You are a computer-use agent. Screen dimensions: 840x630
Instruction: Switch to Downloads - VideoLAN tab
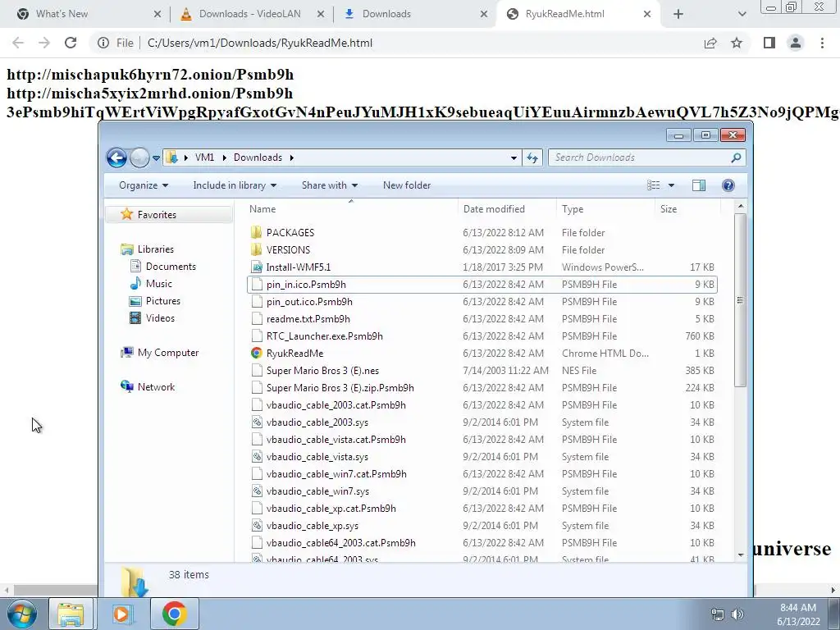coord(249,14)
